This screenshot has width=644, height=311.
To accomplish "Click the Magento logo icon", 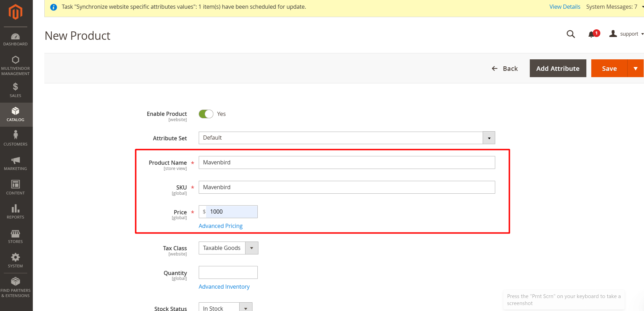I will 15,12.
